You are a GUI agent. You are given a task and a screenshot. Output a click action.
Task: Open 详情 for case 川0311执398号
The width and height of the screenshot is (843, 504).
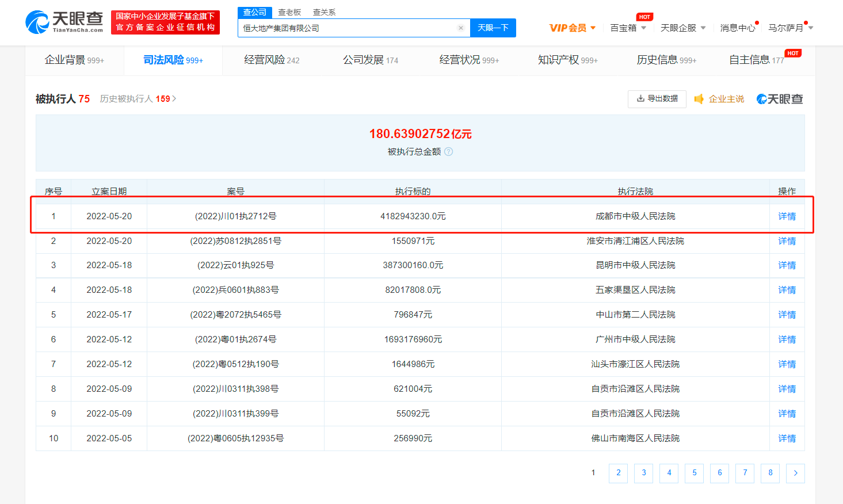(x=787, y=389)
